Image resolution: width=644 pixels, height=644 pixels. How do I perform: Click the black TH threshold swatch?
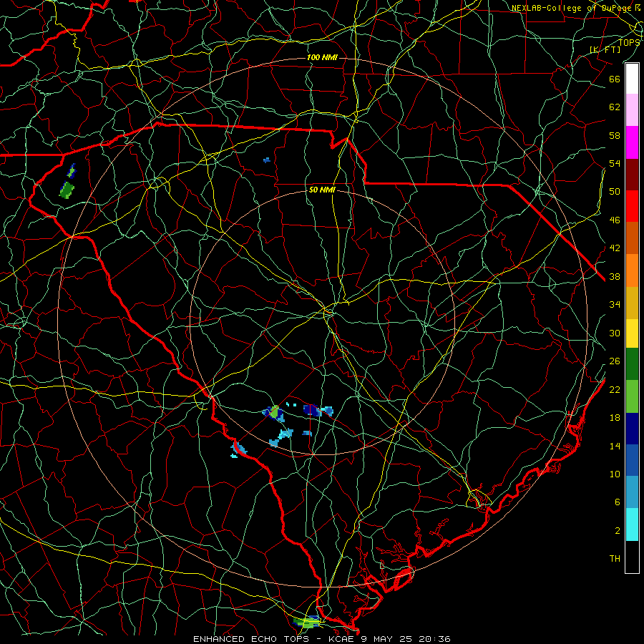pyautogui.click(x=632, y=557)
